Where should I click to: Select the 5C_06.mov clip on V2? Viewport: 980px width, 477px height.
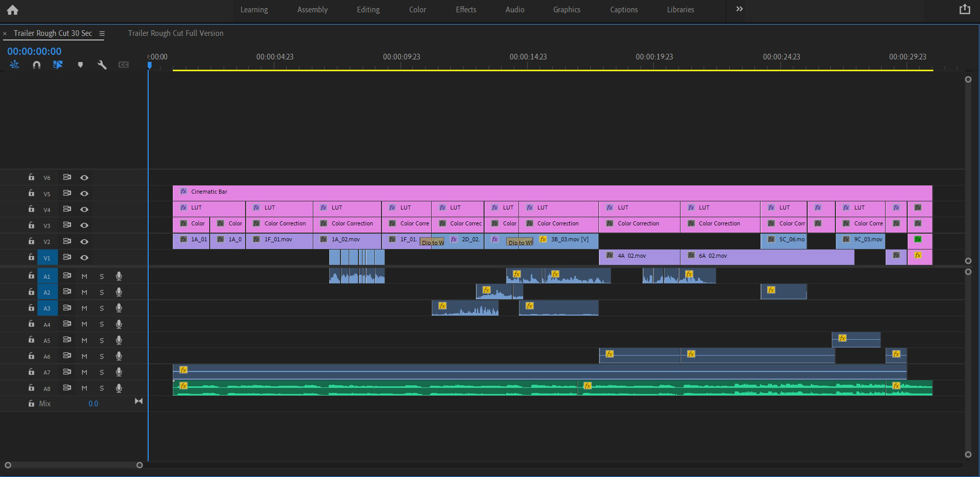[x=784, y=241]
